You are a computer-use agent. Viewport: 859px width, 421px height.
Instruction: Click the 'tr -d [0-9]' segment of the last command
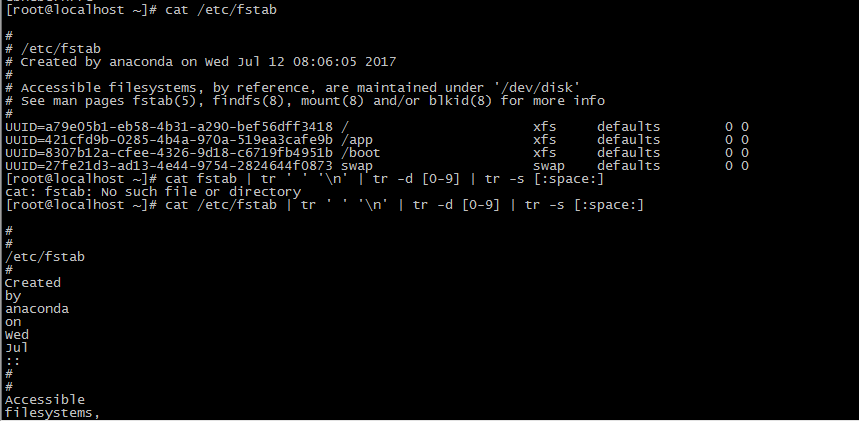click(456, 205)
